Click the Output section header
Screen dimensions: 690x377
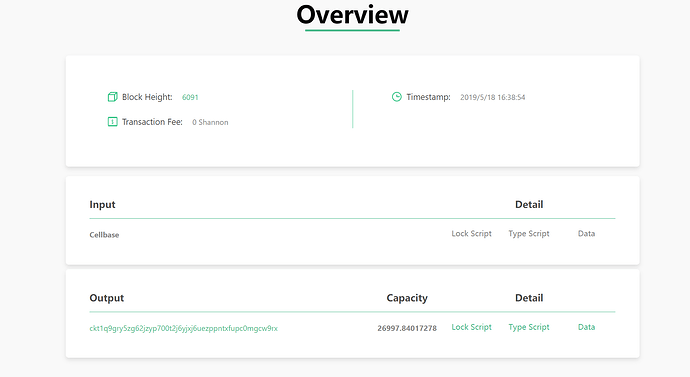106,298
